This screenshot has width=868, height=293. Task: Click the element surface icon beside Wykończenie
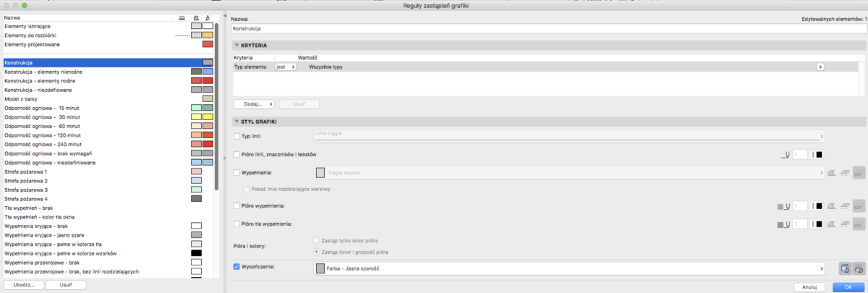(x=845, y=268)
